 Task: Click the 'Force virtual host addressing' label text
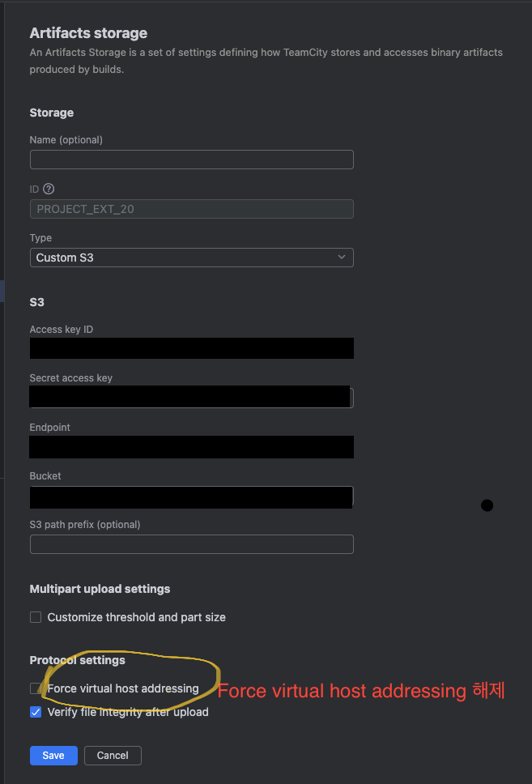coord(123,688)
